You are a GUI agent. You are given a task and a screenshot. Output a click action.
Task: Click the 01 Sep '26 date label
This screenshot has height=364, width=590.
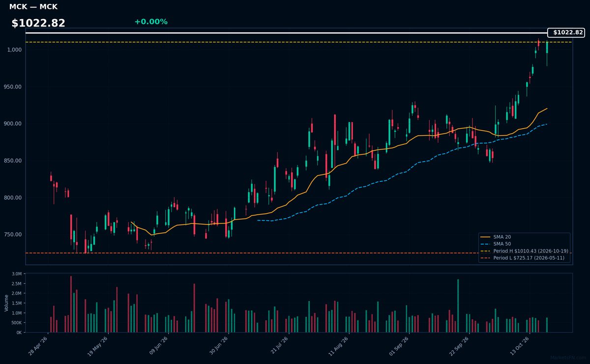tap(399, 346)
